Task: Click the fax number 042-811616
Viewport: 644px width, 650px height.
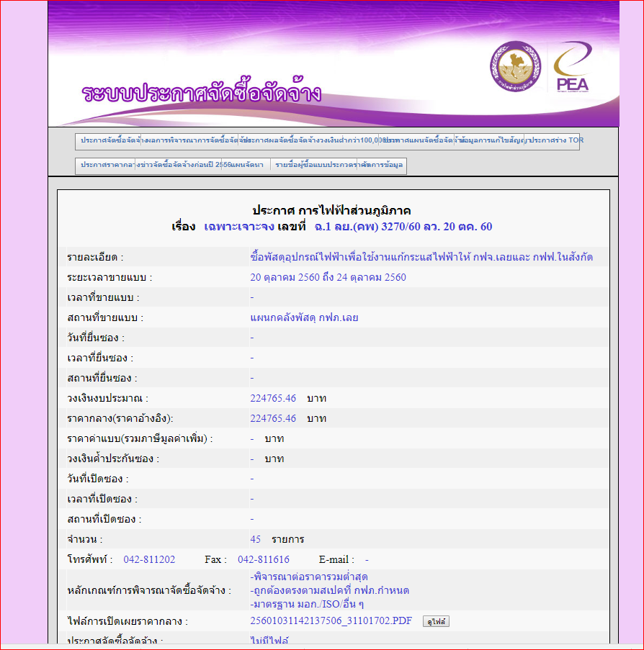Action: 264,559
